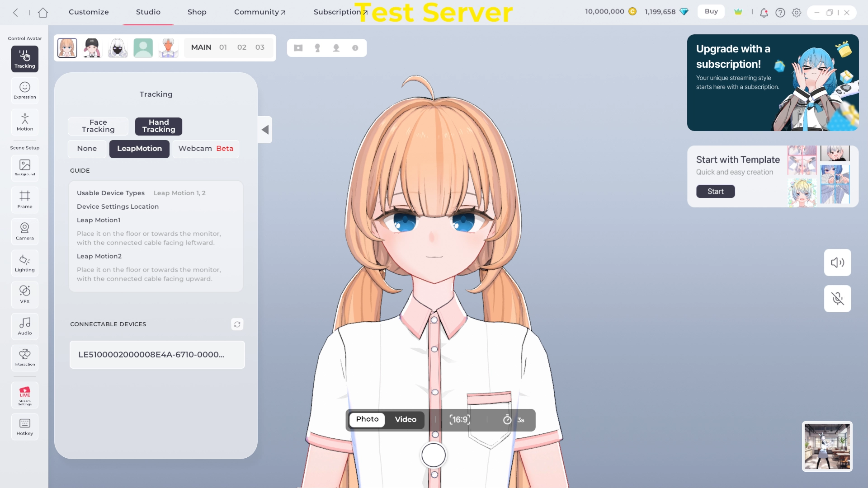868x488 pixels.
Task: Open Live Stream Settings
Action: [x=25, y=395]
